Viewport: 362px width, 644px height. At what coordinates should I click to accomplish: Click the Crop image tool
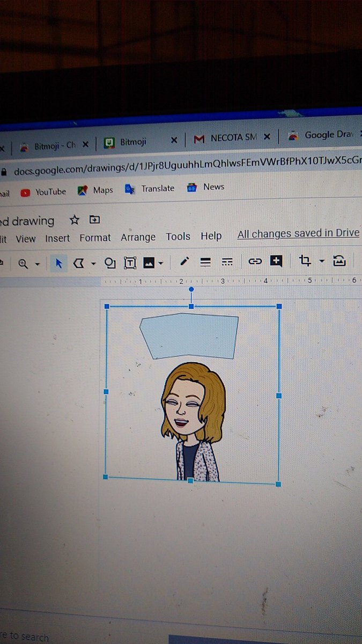click(x=305, y=261)
